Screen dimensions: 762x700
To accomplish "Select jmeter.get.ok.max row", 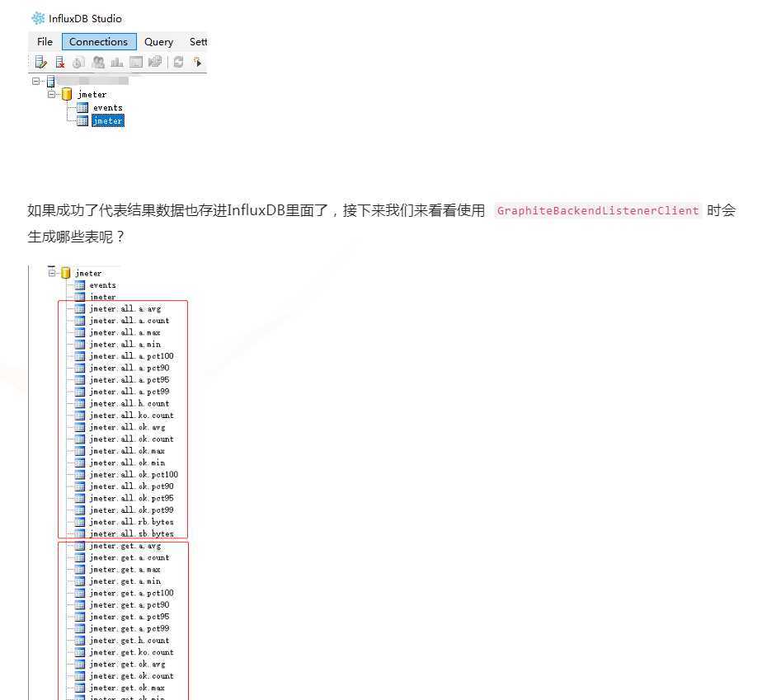I will tap(127, 688).
